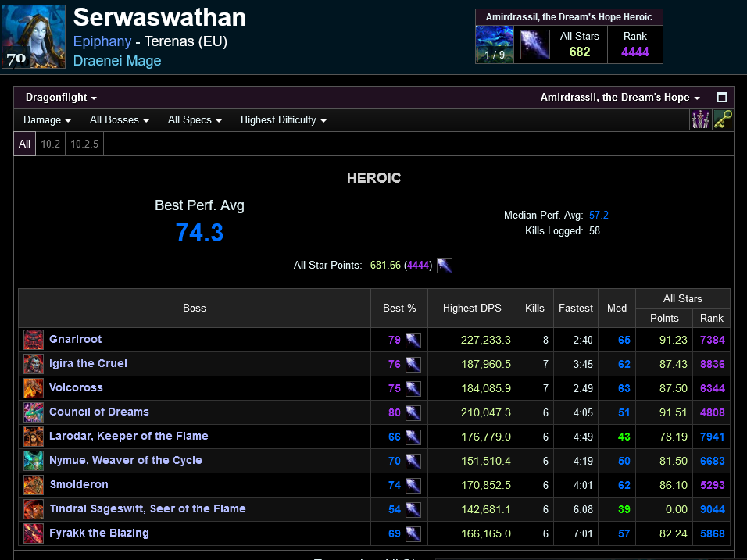Click the Fastest column header
The height and width of the screenshot is (560, 747).
coord(576,308)
